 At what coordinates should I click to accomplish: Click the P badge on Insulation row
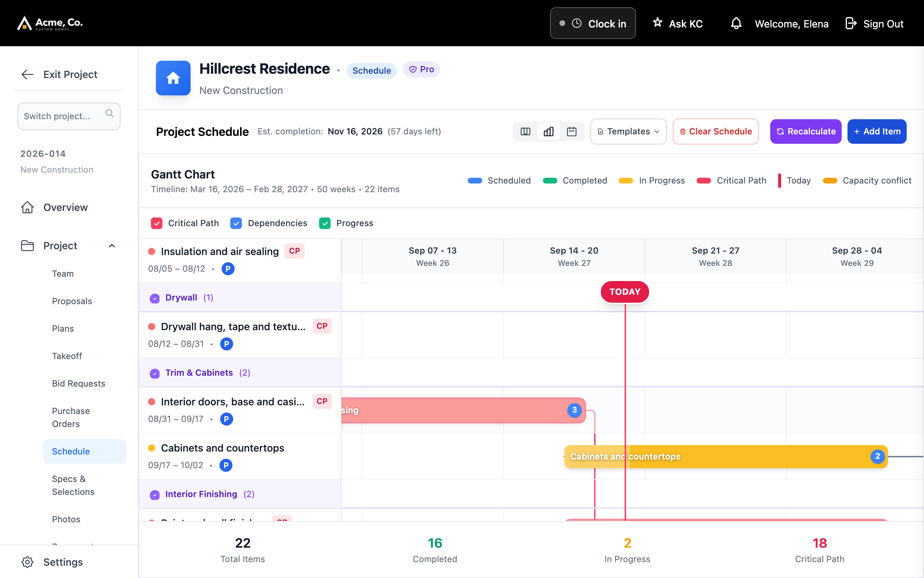[x=228, y=269]
